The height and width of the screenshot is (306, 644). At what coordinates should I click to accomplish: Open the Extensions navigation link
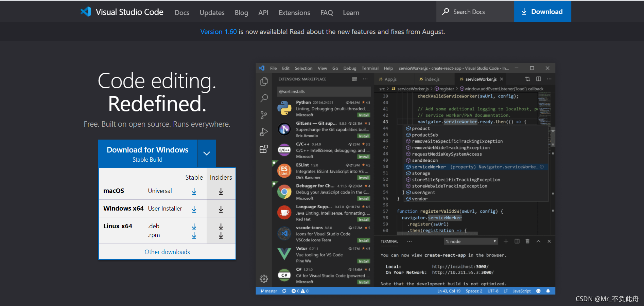pos(294,13)
